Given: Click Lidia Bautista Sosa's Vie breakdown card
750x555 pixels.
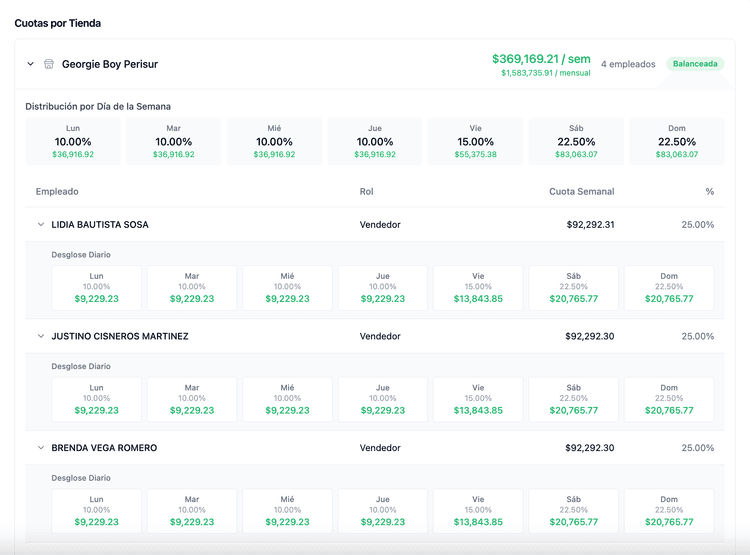Looking at the screenshot, I should click(478, 287).
